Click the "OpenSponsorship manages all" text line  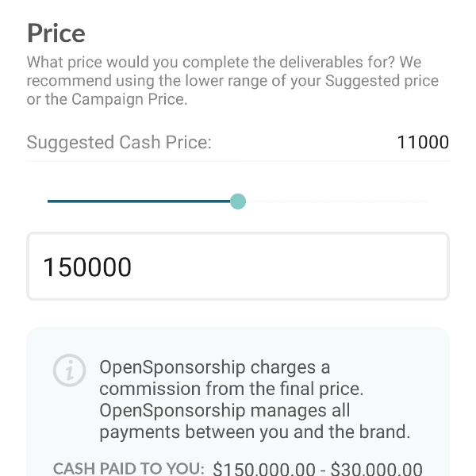[x=225, y=411]
